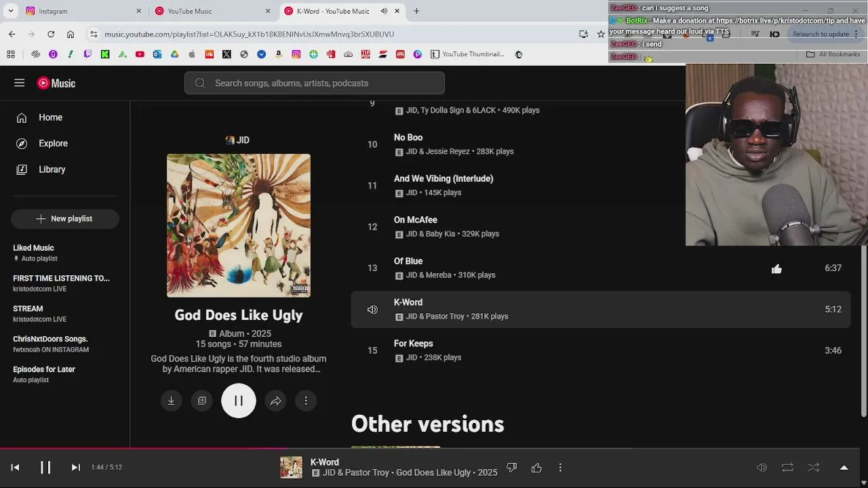Open the apps grid in bookmarks bar
The height and width of the screenshot is (488, 868).
tap(11, 54)
